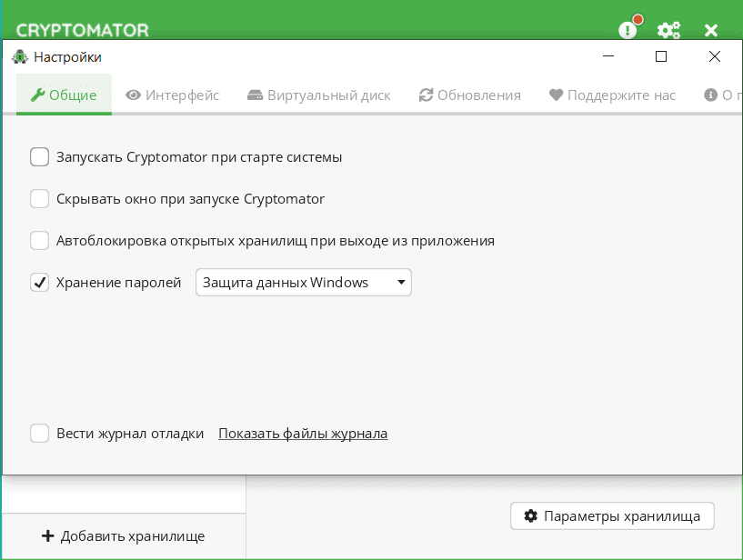The image size is (743, 560).
Task: Enable auto-lock of open vaults on exit
Action: point(39,241)
